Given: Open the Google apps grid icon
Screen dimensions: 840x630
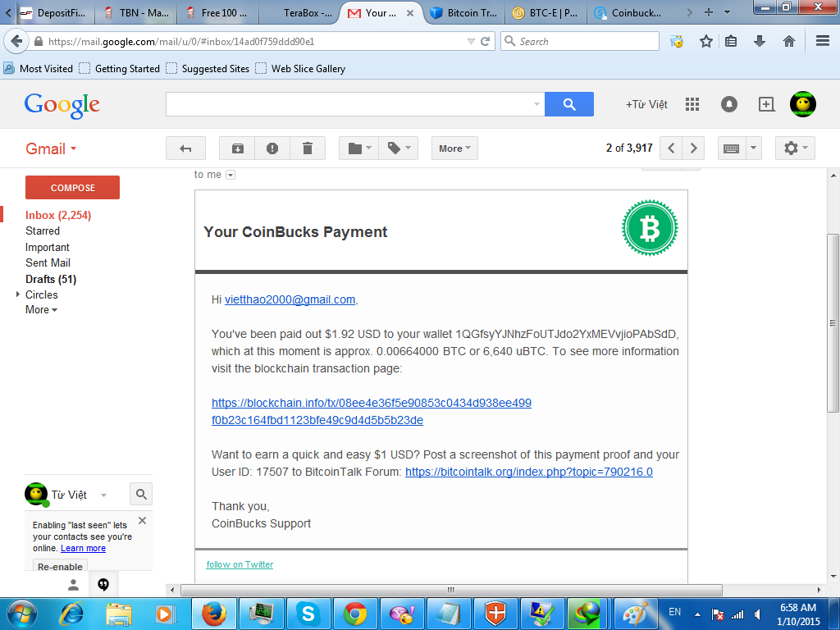Looking at the screenshot, I should pyautogui.click(x=692, y=104).
